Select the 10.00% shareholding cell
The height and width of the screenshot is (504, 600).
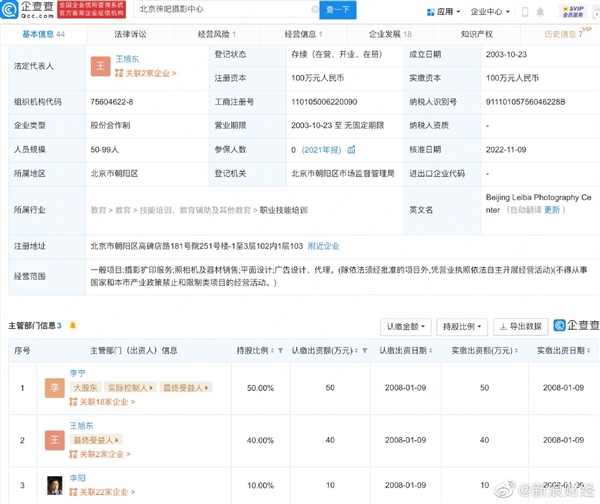coord(260,486)
